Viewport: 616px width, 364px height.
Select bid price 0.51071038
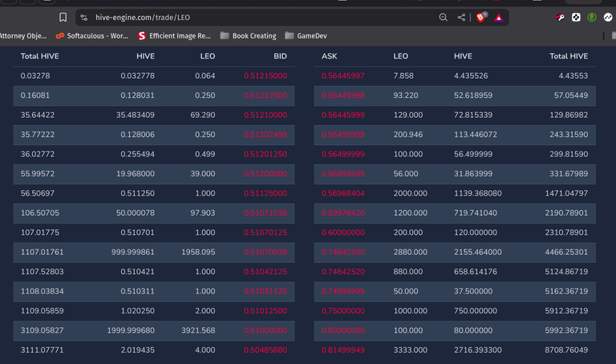point(265,212)
